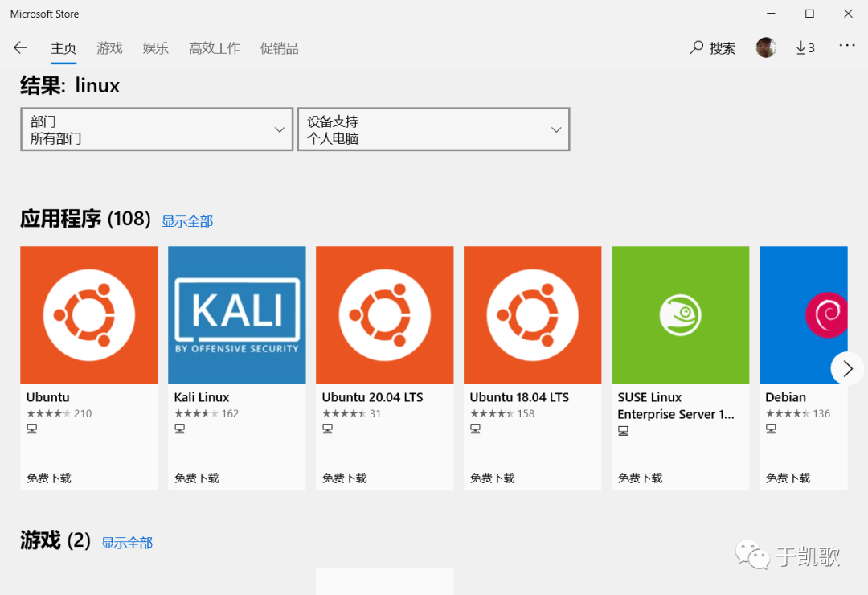
Task: Switch to the 游戏 tab
Action: click(x=109, y=48)
